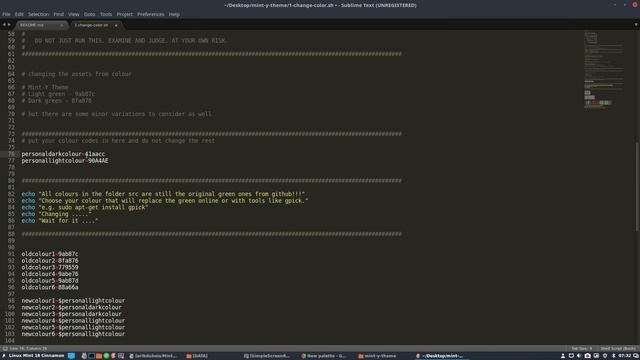Click line 77 personallightcolour value
This screenshot has height=360, width=640.
coord(98,161)
